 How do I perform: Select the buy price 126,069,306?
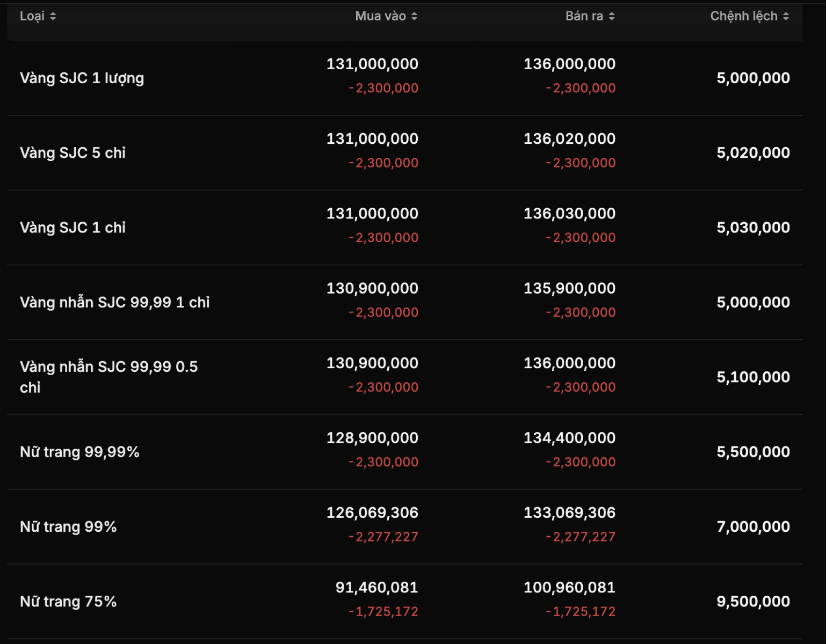pyautogui.click(x=372, y=513)
